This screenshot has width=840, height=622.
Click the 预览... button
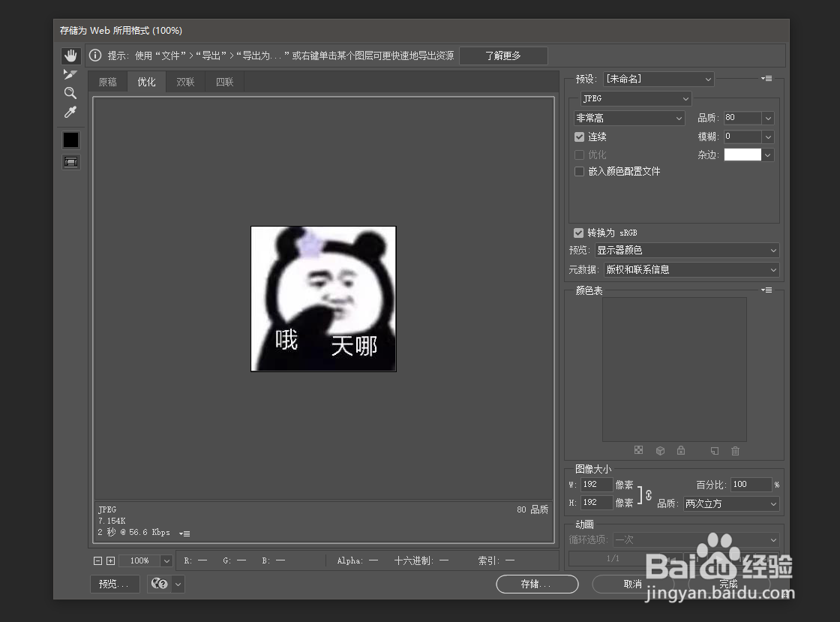115,584
